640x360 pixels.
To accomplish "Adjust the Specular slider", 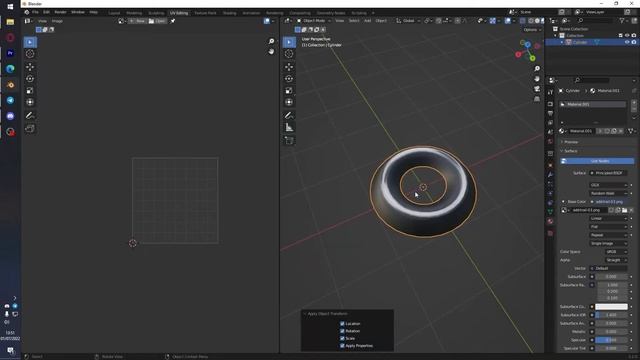I will click(x=611, y=340).
